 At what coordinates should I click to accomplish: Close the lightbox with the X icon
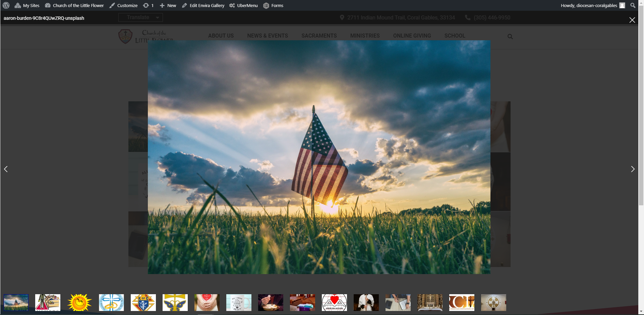pos(632,20)
